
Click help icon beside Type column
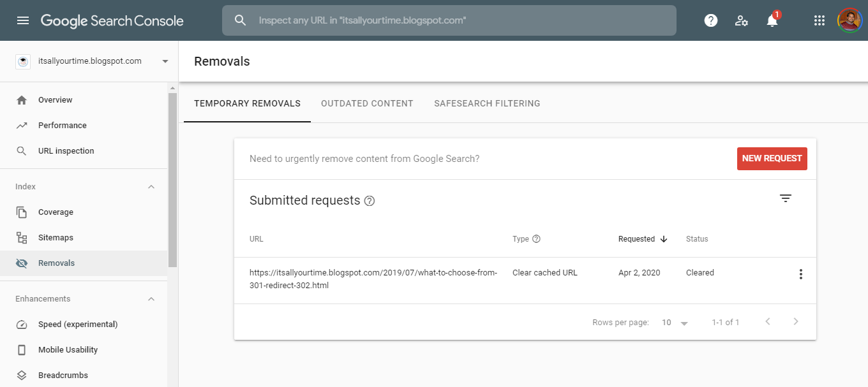click(536, 239)
